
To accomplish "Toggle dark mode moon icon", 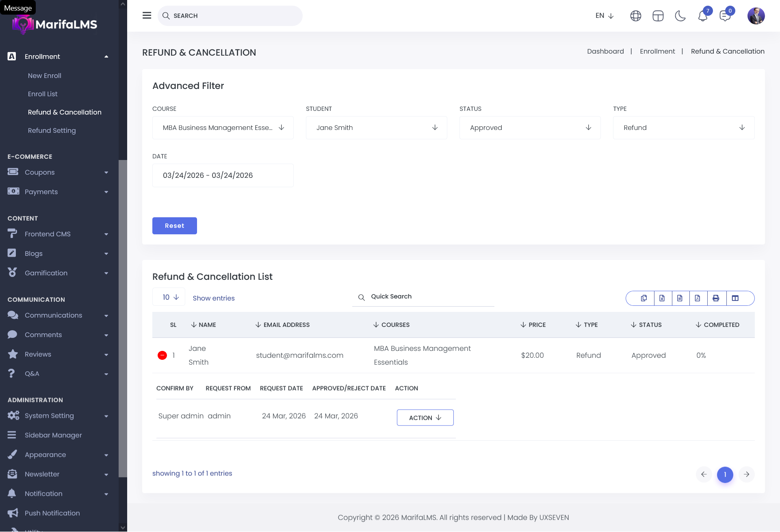I will [x=680, y=16].
